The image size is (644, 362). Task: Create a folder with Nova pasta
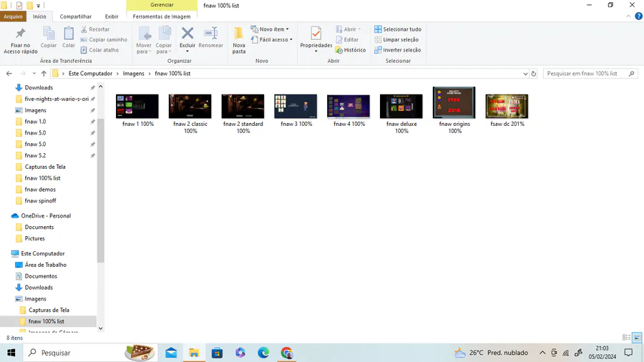click(238, 40)
